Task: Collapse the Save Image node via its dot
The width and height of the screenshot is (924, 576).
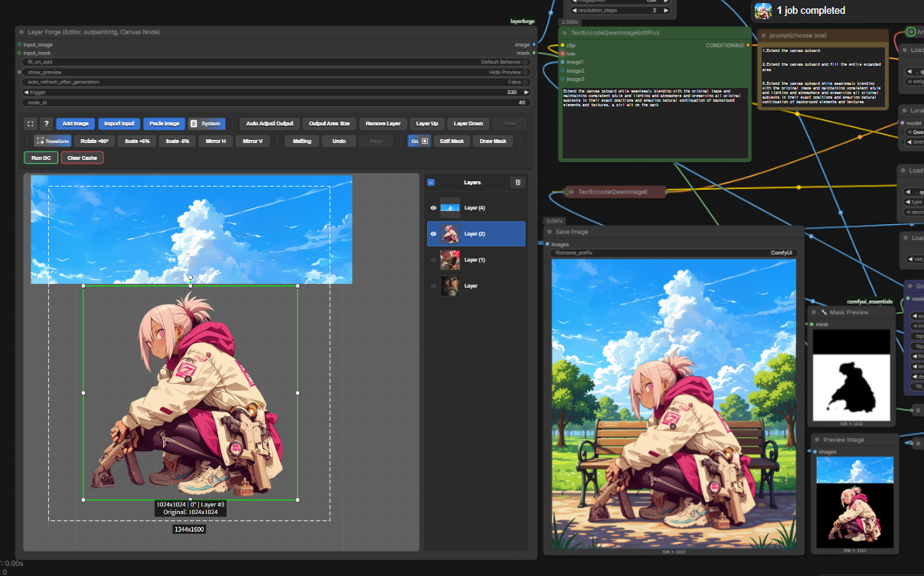Action: [x=550, y=232]
